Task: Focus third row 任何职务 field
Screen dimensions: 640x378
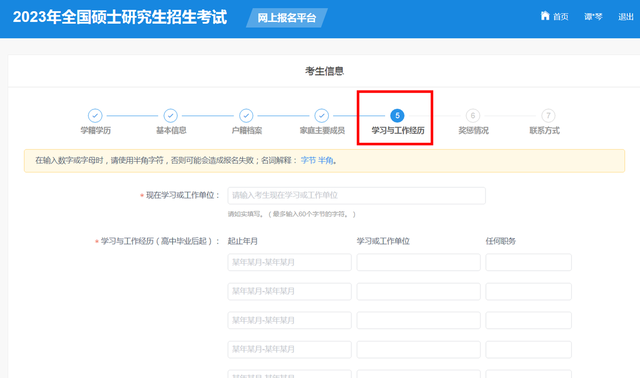Action: 529,320
